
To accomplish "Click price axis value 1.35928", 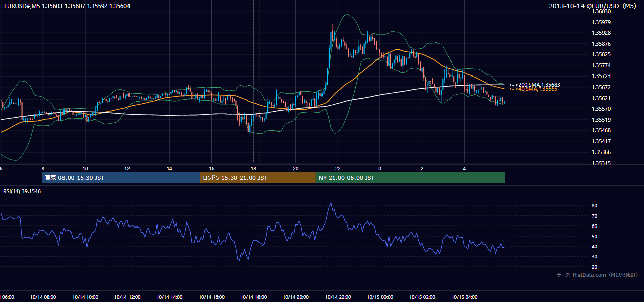I will pyautogui.click(x=602, y=33).
